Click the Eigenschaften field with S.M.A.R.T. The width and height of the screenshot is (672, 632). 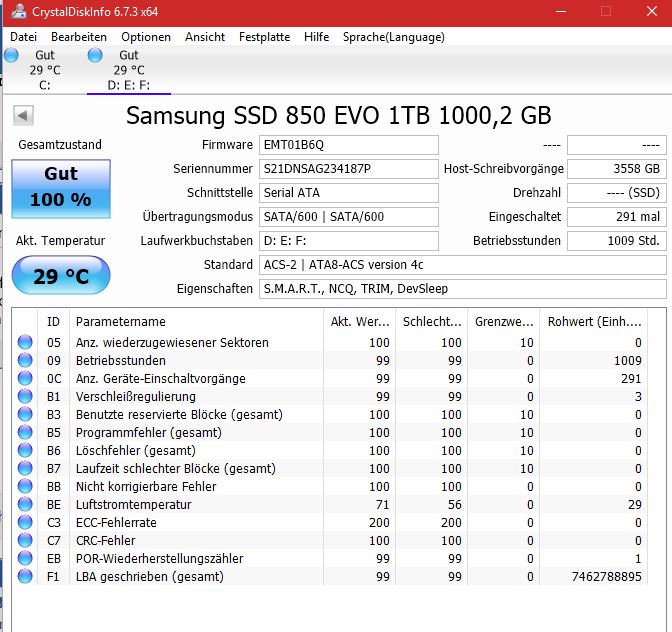(463, 289)
